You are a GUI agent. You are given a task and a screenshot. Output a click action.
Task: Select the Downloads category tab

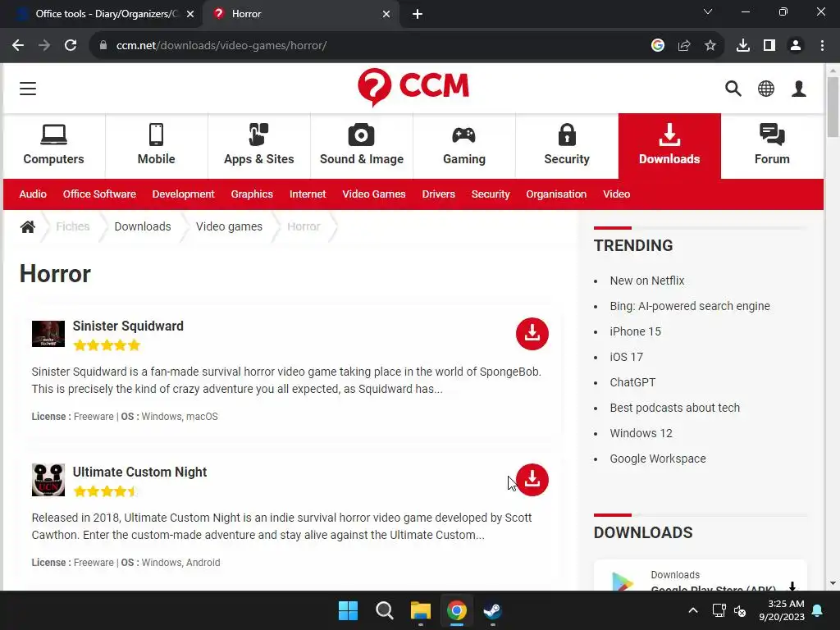[x=669, y=146]
